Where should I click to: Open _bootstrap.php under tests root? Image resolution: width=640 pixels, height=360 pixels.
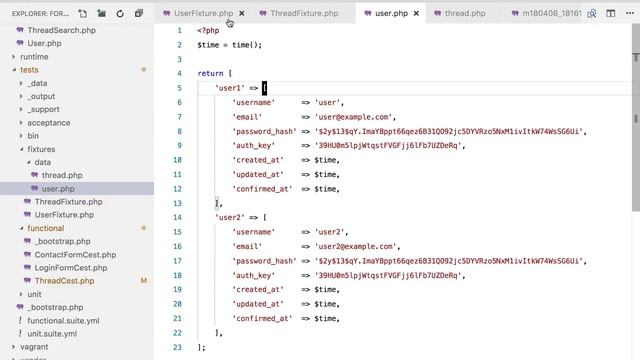point(56,307)
